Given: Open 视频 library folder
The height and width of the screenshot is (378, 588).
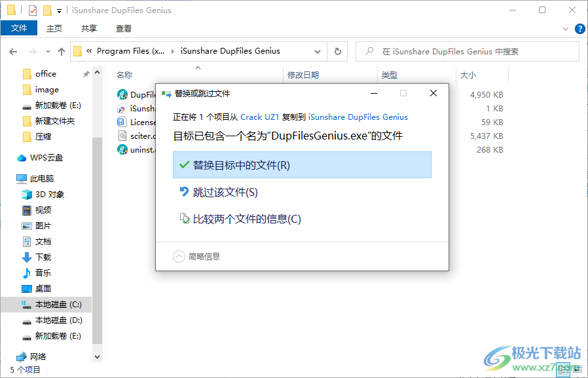Looking at the screenshot, I should pyautogui.click(x=43, y=210).
